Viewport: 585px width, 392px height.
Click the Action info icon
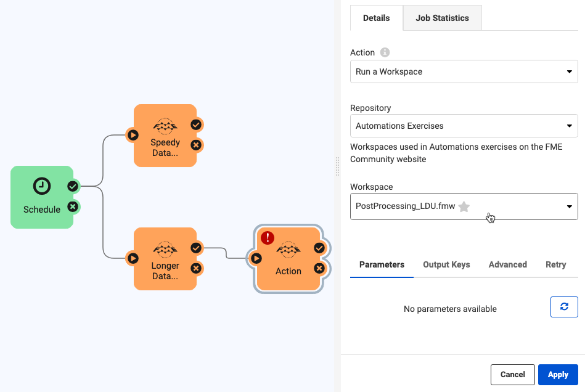pos(385,52)
